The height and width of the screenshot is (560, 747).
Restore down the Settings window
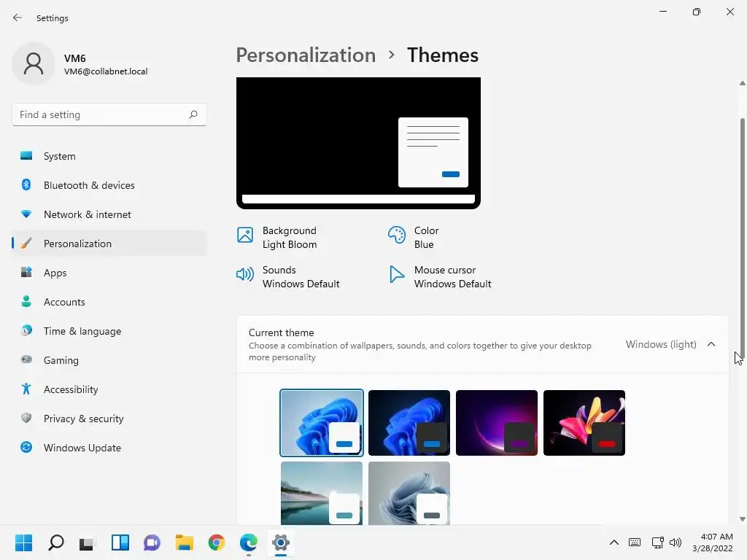coord(697,12)
